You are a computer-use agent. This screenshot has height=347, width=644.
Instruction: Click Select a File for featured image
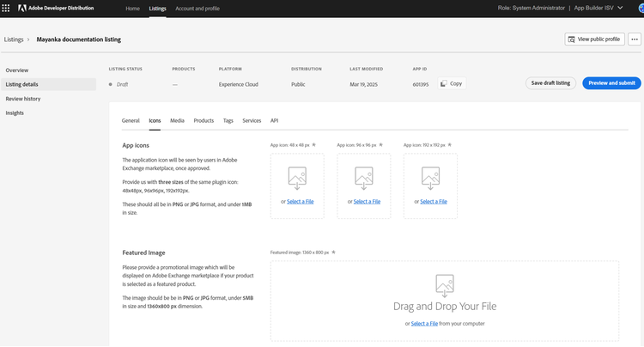[x=424, y=324]
